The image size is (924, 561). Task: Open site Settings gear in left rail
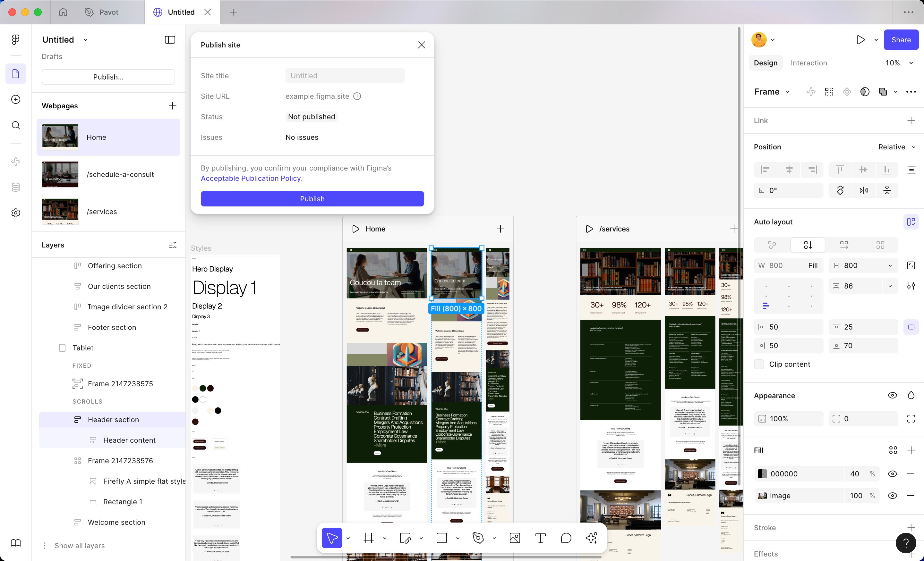tap(15, 213)
